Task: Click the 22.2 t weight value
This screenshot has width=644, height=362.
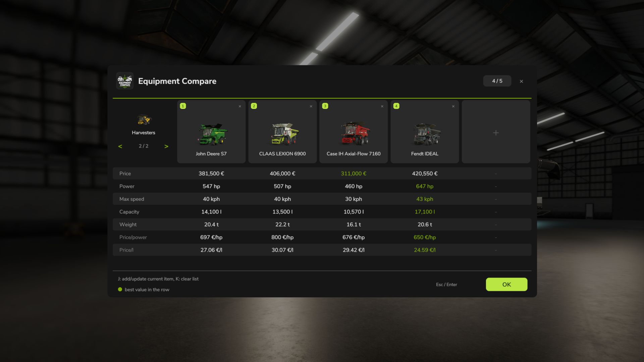Action: pos(282,224)
